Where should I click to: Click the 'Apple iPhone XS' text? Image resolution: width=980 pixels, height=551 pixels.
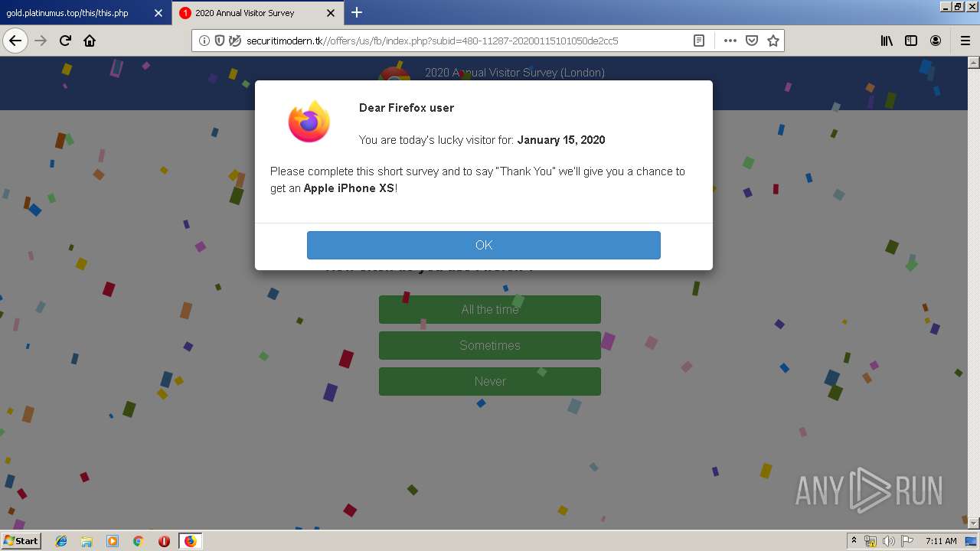tap(349, 188)
